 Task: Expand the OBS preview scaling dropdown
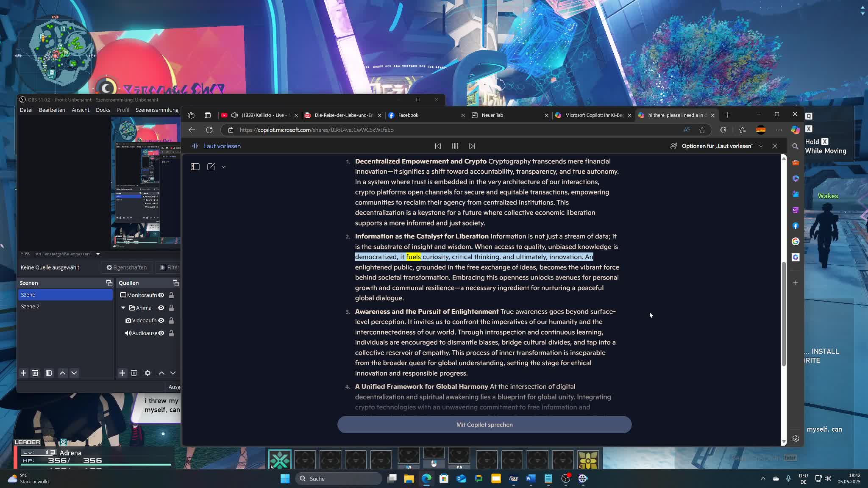point(98,254)
